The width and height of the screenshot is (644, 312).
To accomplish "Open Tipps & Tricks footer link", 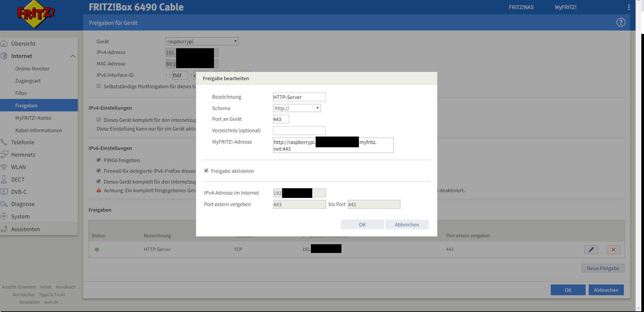I will [x=52, y=295].
